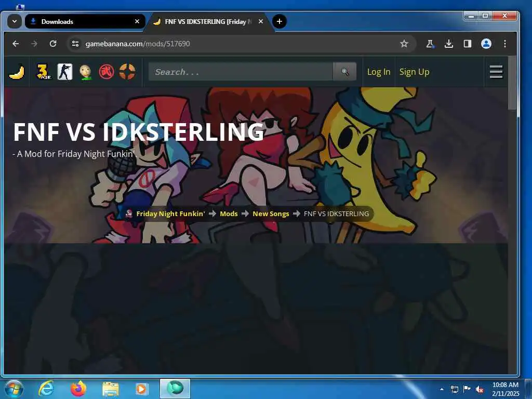The height and width of the screenshot is (399, 532).
Task: Toggle the browser side panel
Action: [468, 44]
